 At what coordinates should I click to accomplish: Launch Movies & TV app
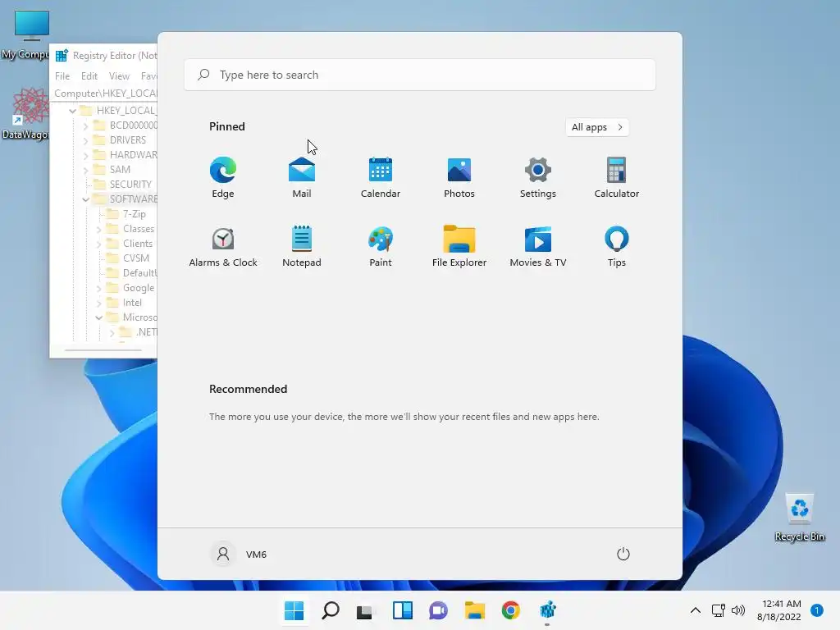tap(538, 246)
